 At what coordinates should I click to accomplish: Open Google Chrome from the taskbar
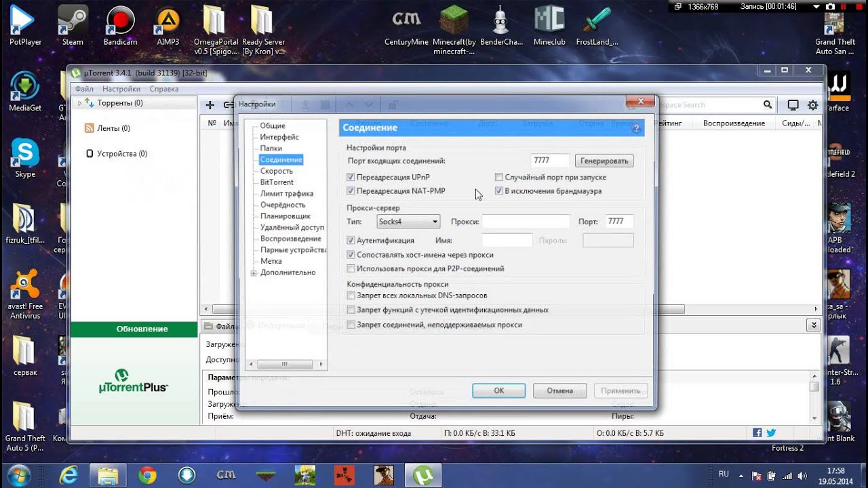147,474
